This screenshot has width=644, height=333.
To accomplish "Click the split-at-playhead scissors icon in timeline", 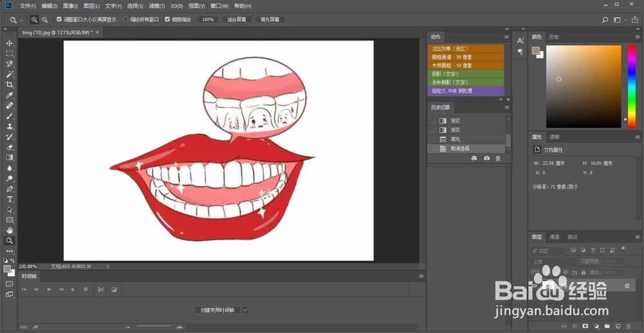I will pyautogui.click(x=101, y=289).
